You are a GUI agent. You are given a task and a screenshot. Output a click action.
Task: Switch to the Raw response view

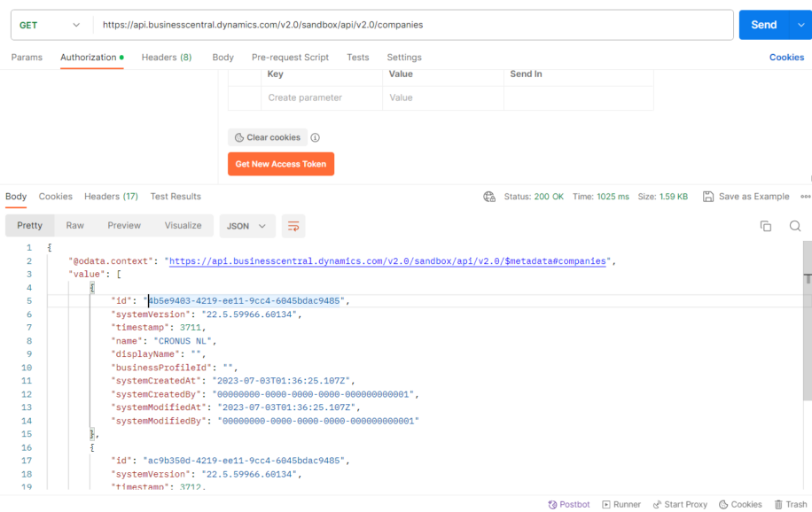click(x=74, y=226)
